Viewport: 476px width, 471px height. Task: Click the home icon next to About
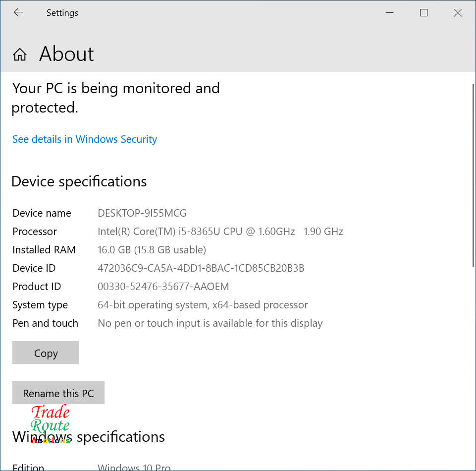pos(19,54)
